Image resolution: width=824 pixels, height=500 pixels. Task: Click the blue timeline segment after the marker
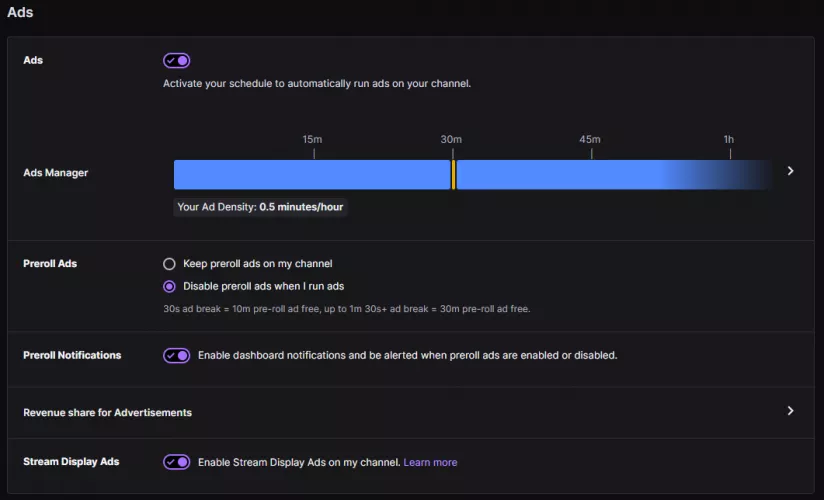pyautogui.click(x=560, y=174)
